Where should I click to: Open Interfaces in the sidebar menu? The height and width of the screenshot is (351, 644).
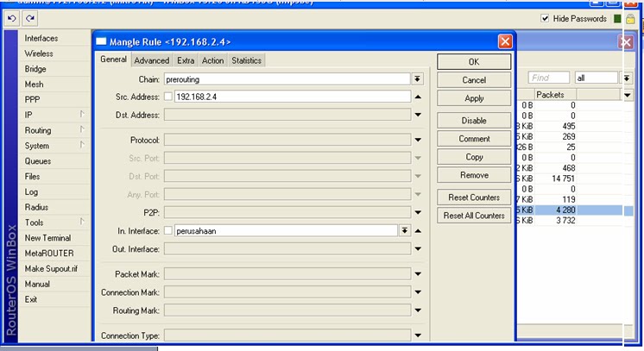coord(54,38)
